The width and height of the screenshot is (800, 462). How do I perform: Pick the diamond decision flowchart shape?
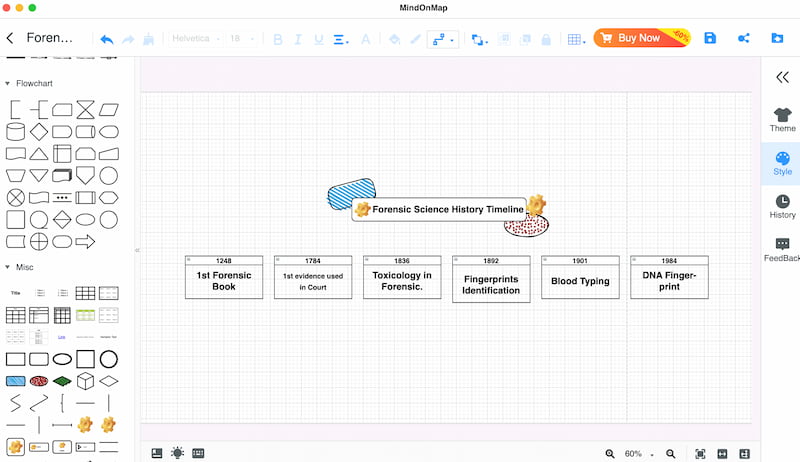[39, 132]
